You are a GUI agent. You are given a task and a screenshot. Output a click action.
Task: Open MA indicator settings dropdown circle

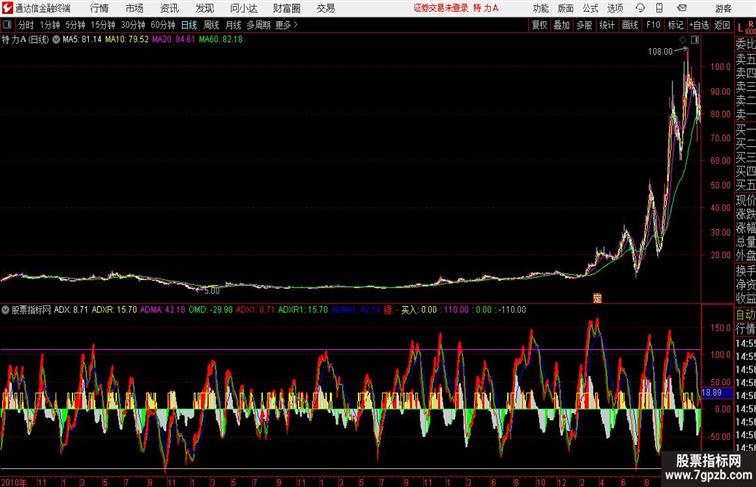coord(56,40)
